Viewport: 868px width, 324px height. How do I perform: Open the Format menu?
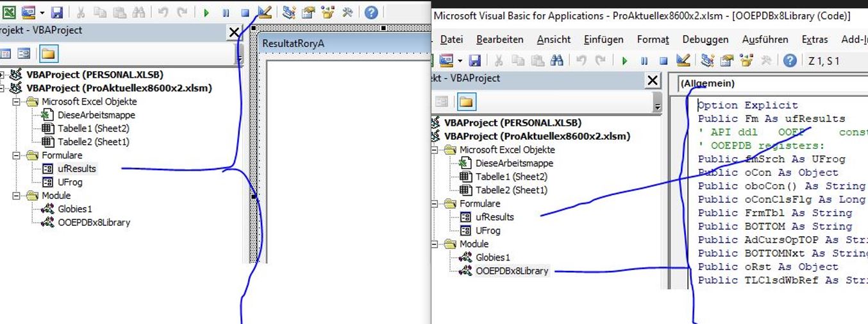point(653,40)
